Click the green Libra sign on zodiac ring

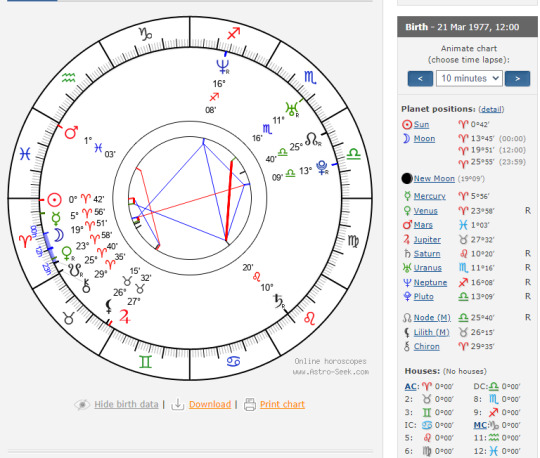tap(354, 154)
